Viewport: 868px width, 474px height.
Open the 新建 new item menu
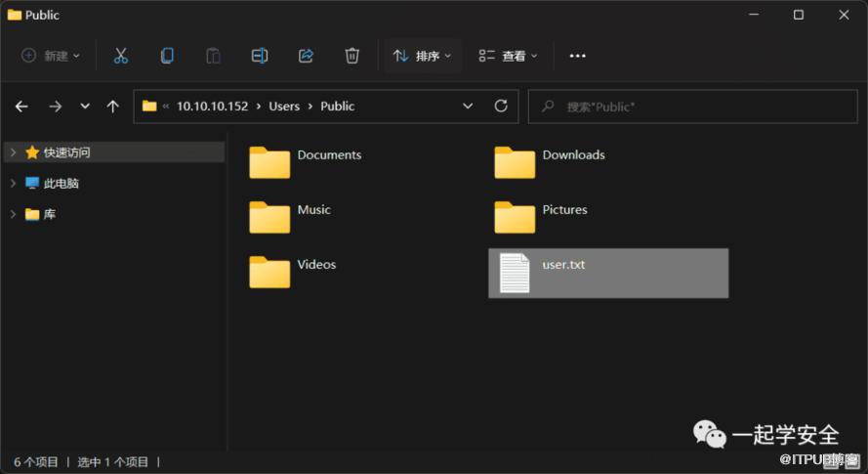52,56
